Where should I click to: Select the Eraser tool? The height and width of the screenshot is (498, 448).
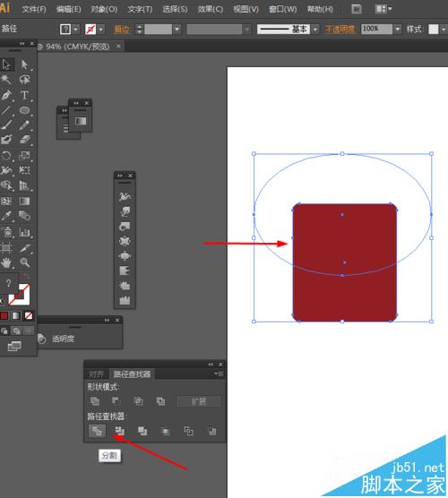click(24, 140)
